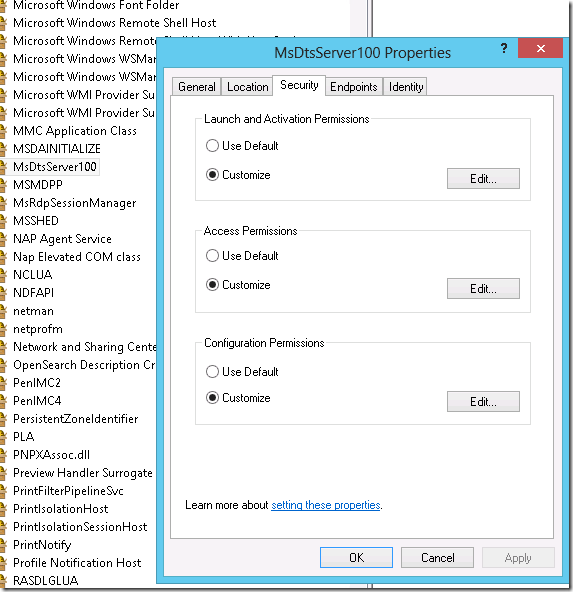573x592 pixels.
Task: Click the MSSHED component icon
Action: 3,221
